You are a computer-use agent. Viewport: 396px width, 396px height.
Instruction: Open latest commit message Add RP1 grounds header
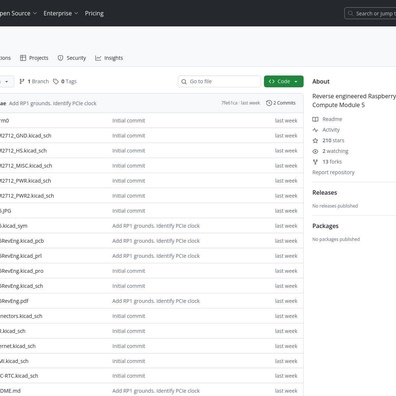tap(53, 103)
